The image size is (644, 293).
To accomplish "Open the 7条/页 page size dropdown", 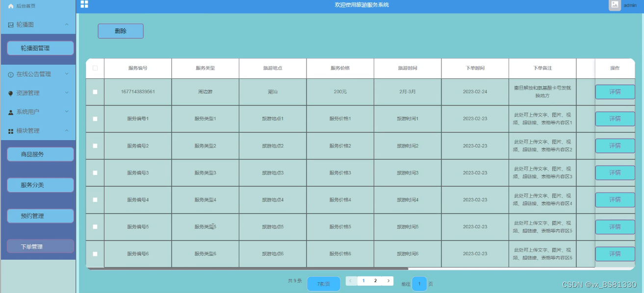I will click(x=324, y=284).
